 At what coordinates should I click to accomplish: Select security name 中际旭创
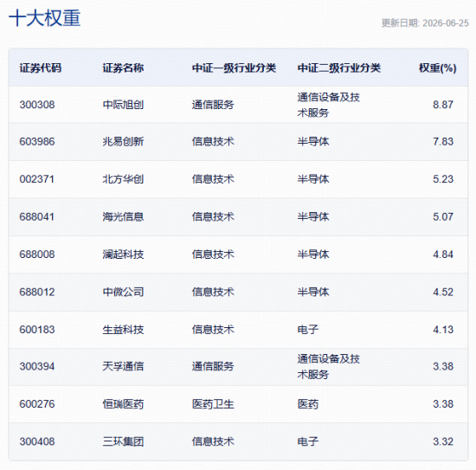tap(123, 105)
